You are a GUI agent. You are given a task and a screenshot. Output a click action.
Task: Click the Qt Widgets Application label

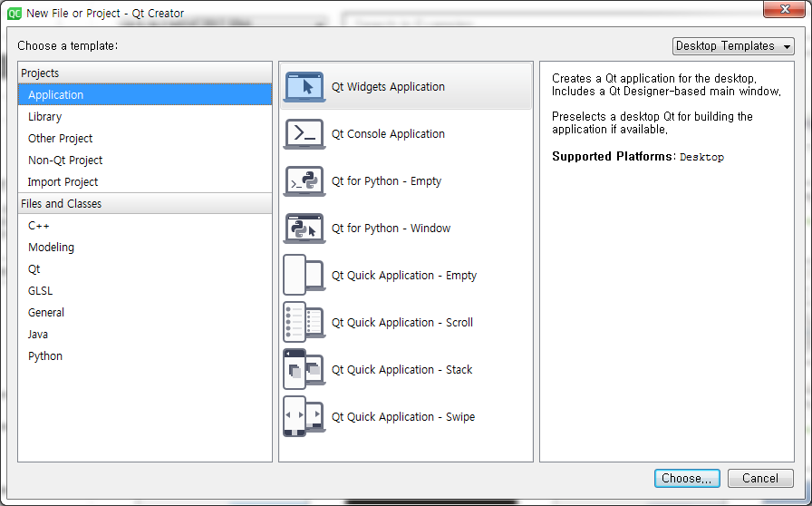388,86
